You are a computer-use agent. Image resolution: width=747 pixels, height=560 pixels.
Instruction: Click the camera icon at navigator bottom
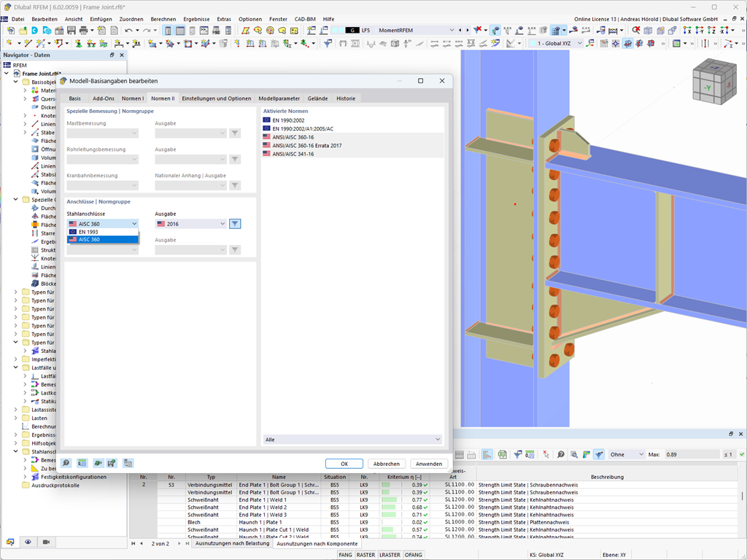pos(46,542)
